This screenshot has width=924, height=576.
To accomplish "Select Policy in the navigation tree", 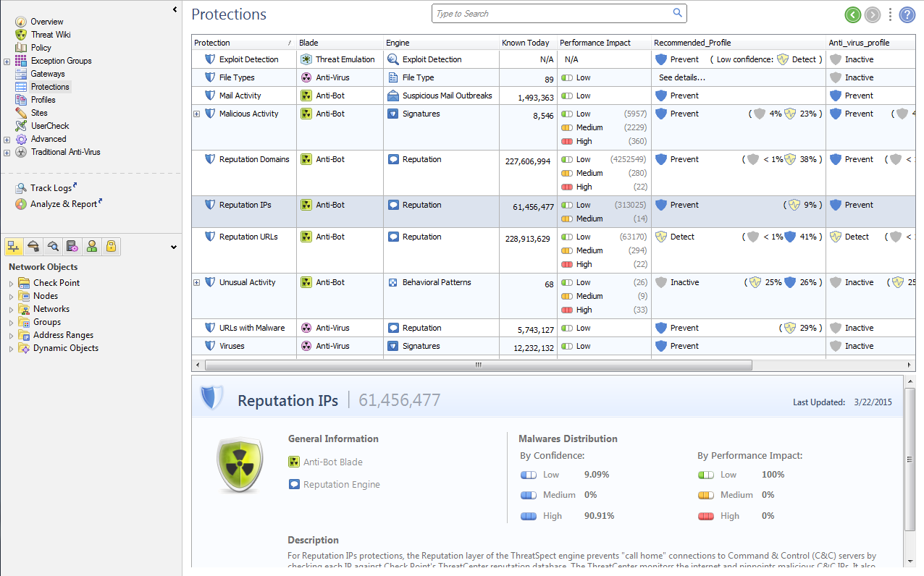I will point(41,48).
